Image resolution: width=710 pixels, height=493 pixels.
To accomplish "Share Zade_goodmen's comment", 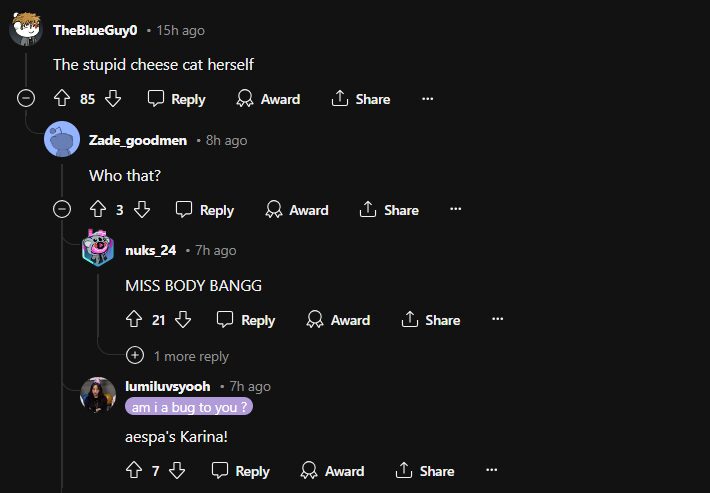I will coord(389,210).
